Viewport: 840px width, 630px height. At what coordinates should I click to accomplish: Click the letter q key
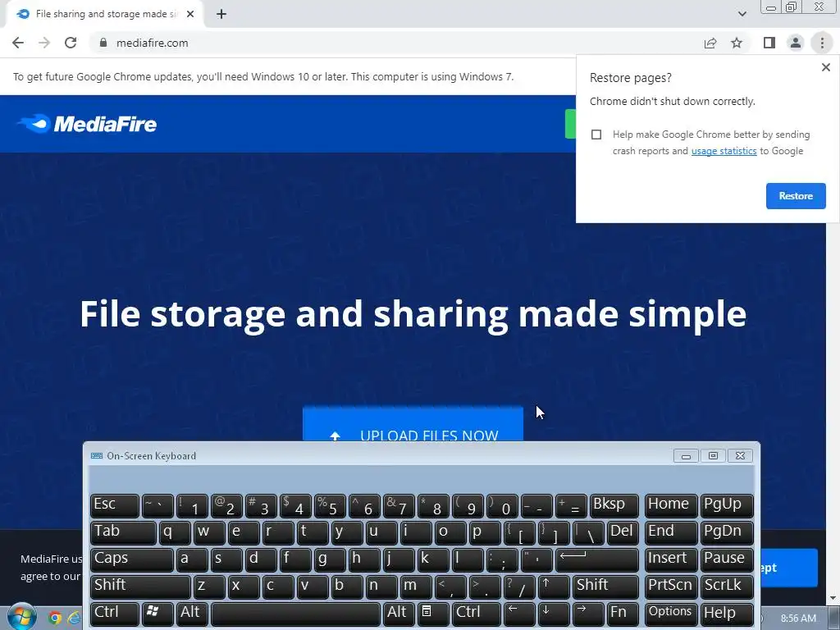[175, 532]
